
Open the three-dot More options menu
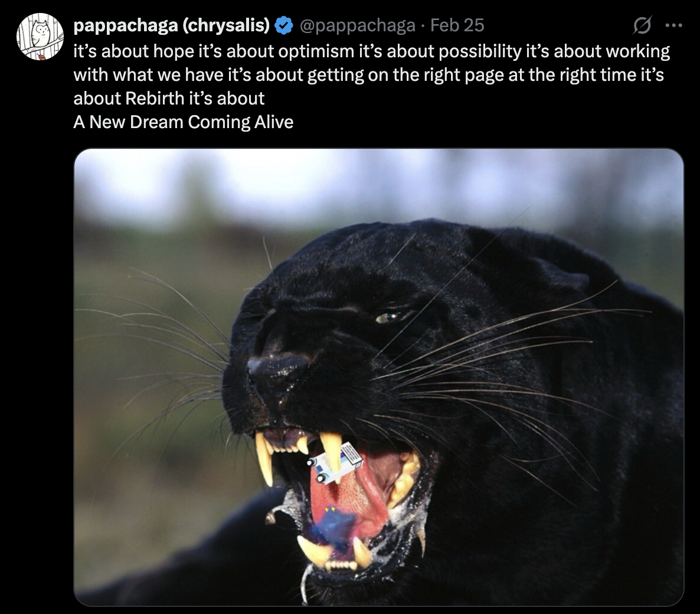pos(673,25)
